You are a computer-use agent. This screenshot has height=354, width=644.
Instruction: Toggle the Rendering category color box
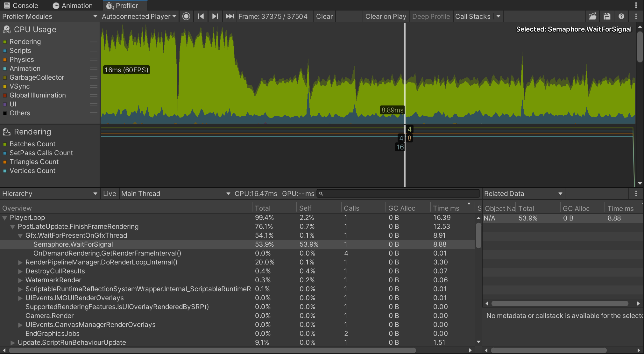pyautogui.click(x=5, y=42)
